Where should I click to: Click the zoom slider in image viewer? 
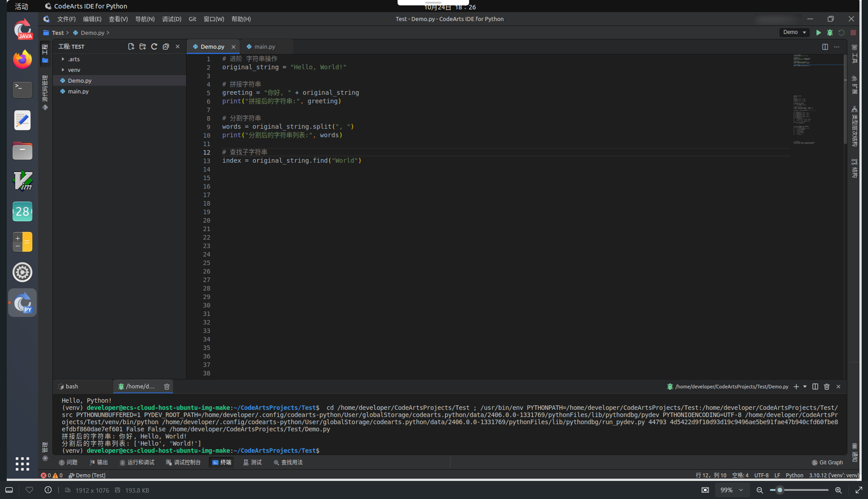pos(780,490)
